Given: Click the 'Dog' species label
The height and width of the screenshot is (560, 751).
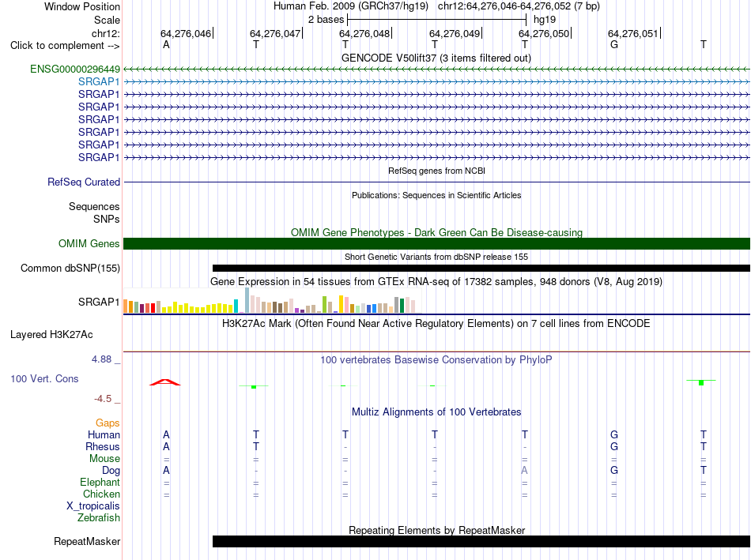Looking at the screenshot, I should pyautogui.click(x=111, y=471).
